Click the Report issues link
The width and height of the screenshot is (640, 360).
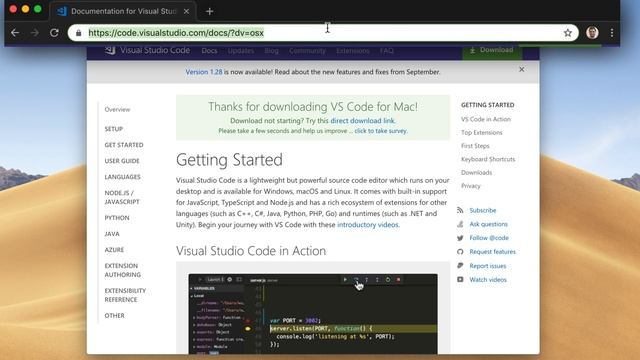[487, 266]
